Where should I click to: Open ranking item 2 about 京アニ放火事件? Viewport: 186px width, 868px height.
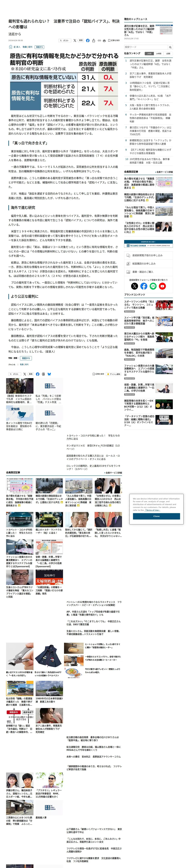coord(150,75)
